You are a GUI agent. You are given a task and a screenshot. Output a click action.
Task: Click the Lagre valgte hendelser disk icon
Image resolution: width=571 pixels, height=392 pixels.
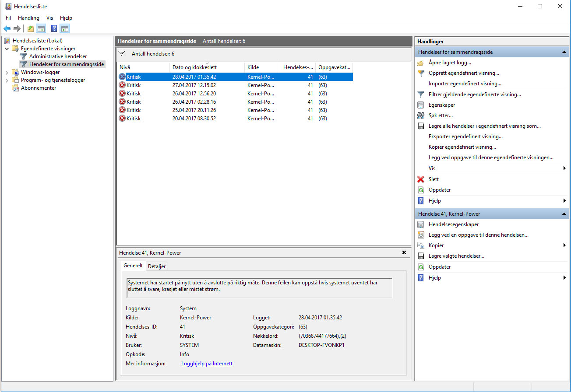coord(421,256)
